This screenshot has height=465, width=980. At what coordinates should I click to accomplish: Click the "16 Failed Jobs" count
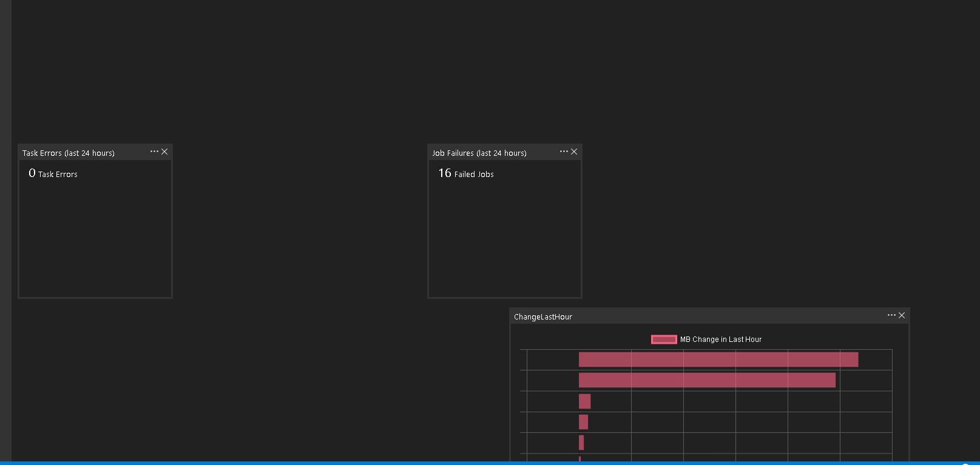pyautogui.click(x=466, y=173)
